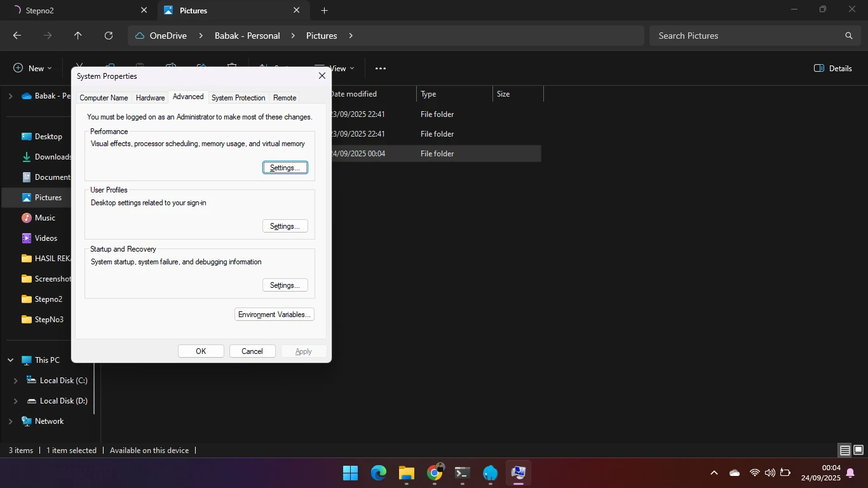868x488 pixels.
Task: Expand the Local Disk (C:) tree node
Action: click(x=15, y=381)
